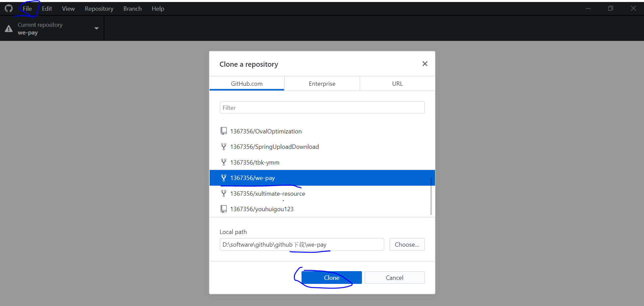The image size is (644, 306).
Task: Click the Local path input field
Action: click(302, 244)
